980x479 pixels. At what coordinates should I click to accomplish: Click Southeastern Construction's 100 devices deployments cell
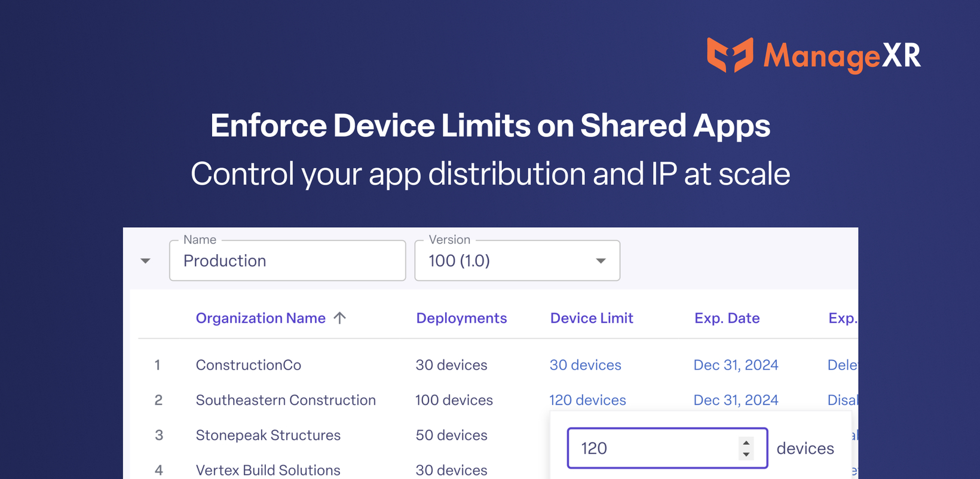pos(454,400)
